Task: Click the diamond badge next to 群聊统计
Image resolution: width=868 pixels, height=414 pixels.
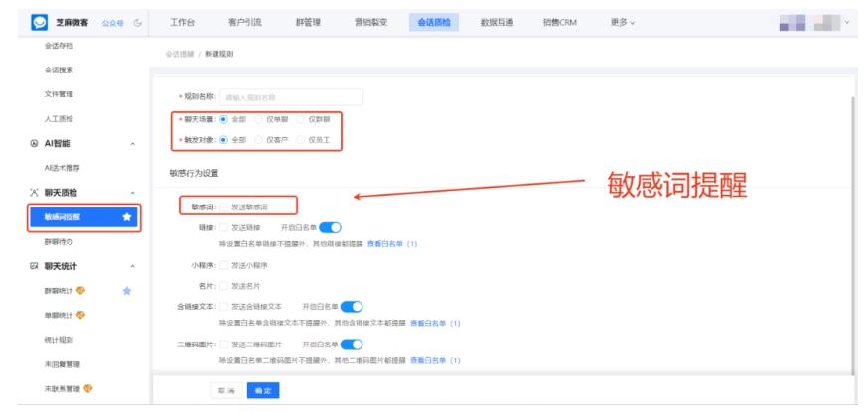Action: pos(80,291)
